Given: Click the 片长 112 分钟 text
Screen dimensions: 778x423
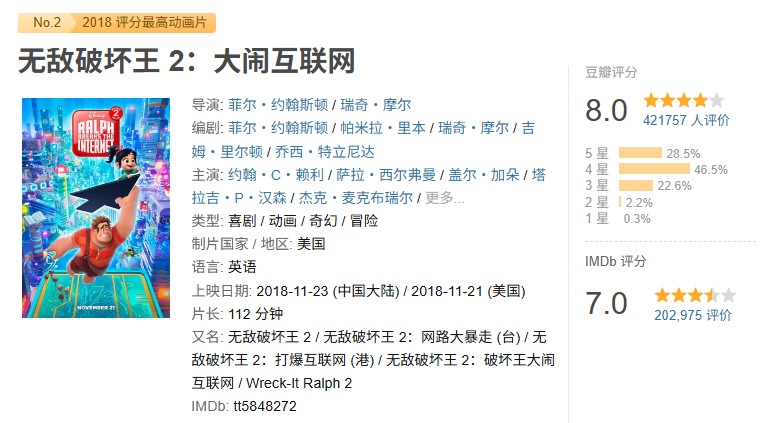Looking at the screenshot, I should pyautogui.click(x=238, y=314).
